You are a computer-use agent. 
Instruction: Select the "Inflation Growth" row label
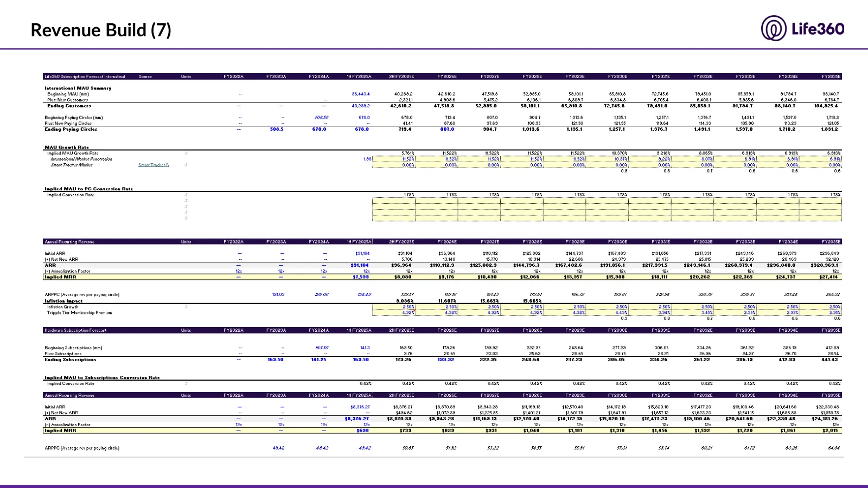[63, 307]
